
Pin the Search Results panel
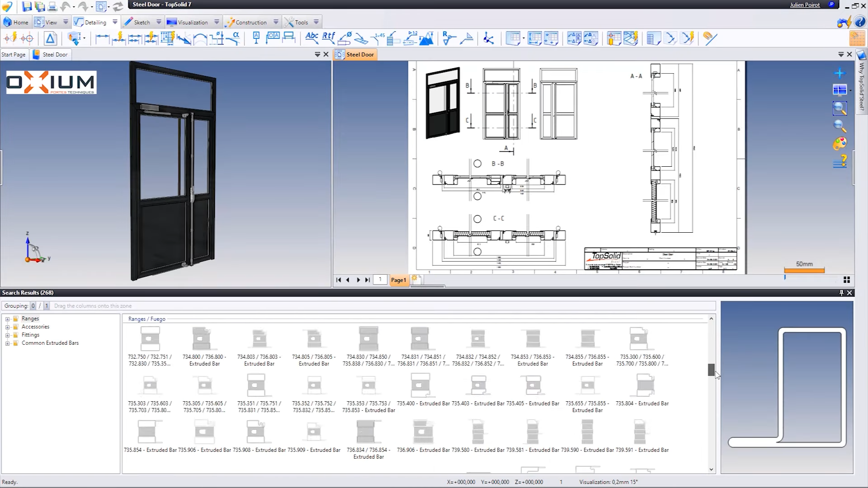[x=841, y=293]
